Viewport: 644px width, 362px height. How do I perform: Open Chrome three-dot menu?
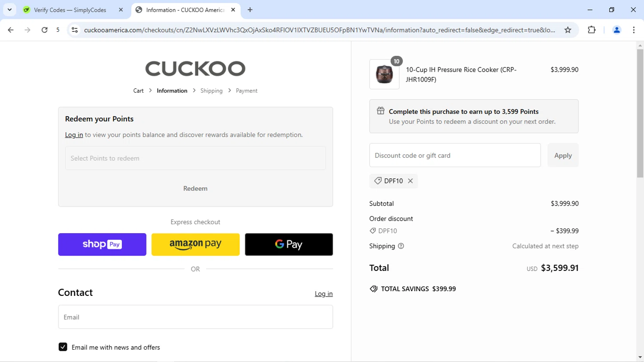click(x=634, y=30)
